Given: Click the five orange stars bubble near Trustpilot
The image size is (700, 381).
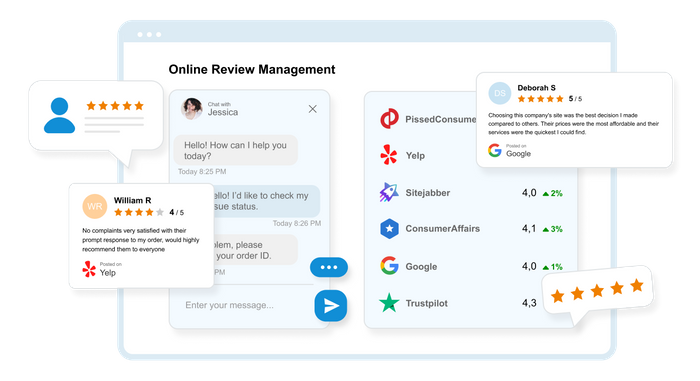Looking at the screenshot, I should pyautogui.click(x=597, y=291).
